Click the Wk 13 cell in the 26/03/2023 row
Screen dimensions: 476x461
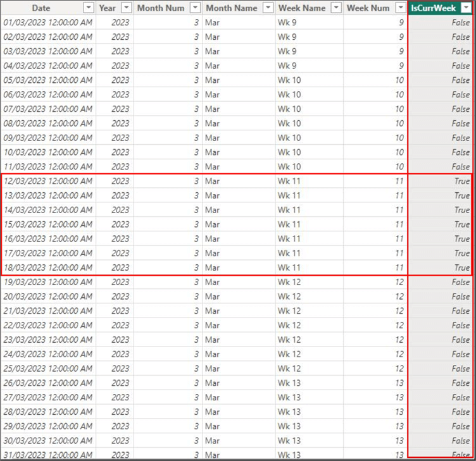(x=309, y=383)
